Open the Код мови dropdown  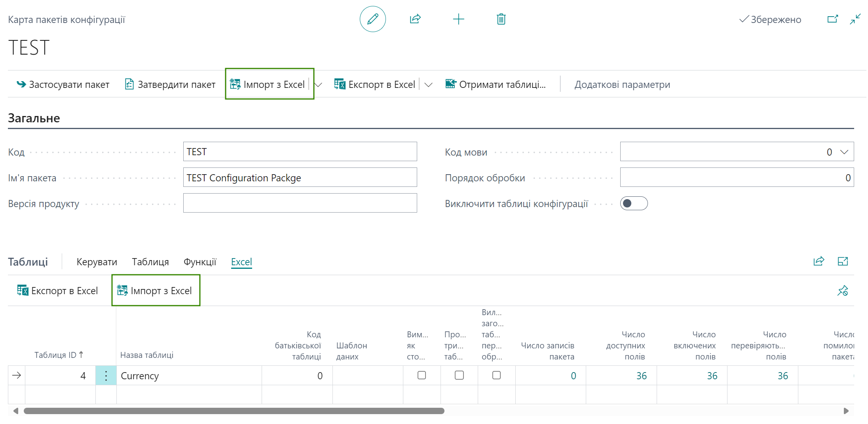pyautogui.click(x=844, y=152)
